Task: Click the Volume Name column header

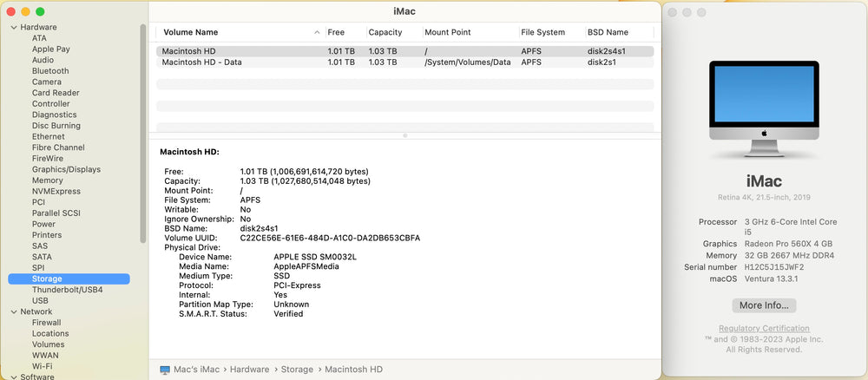Action: [x=191, y=32]
